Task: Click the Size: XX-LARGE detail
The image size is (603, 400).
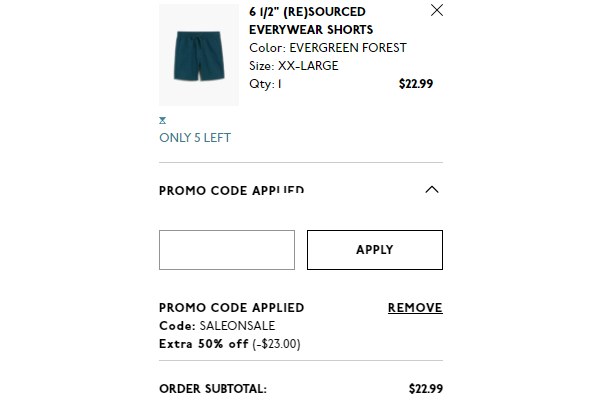Action: pos(294,66)
